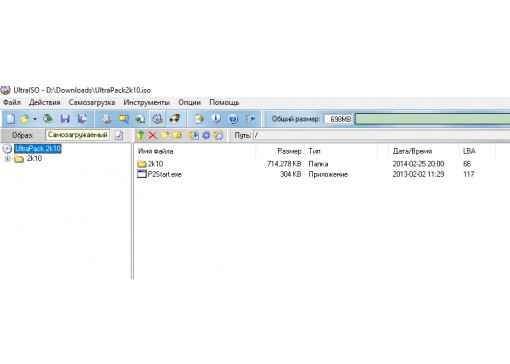
Task: Click the blue gear Properties icon
Action: (206, 135)
